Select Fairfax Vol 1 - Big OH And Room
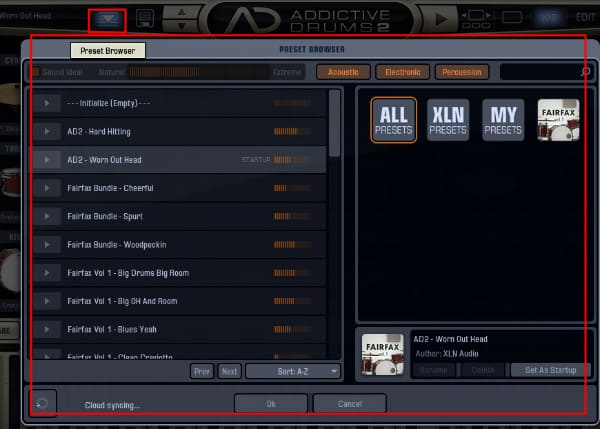Screen dimensions: 600x429 pyautogui.click(x=179, y=302)
